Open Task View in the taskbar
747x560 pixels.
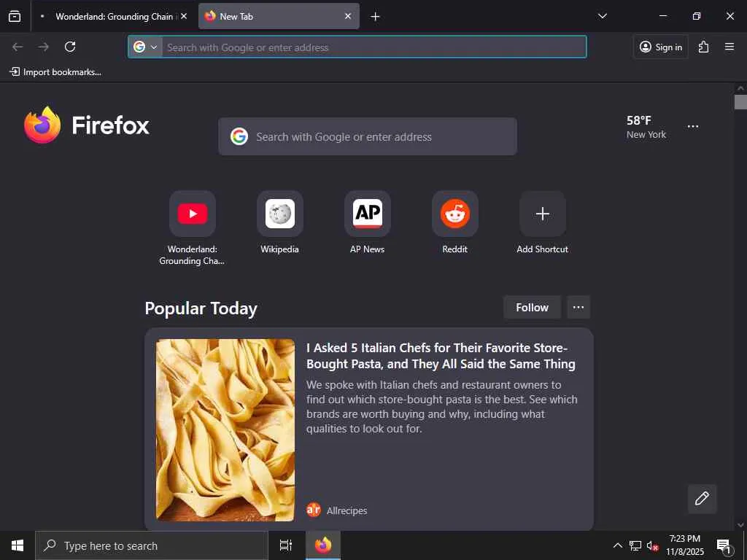(286, 545)
